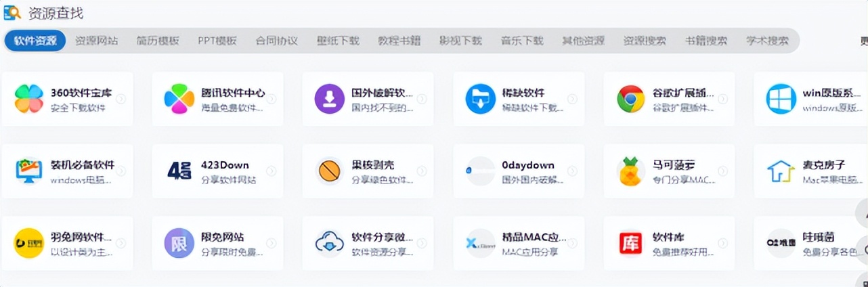The width and height of the screenshot is (868, 287).
Task: Click the house icon of 麦克房子
Action: [781, 171]
